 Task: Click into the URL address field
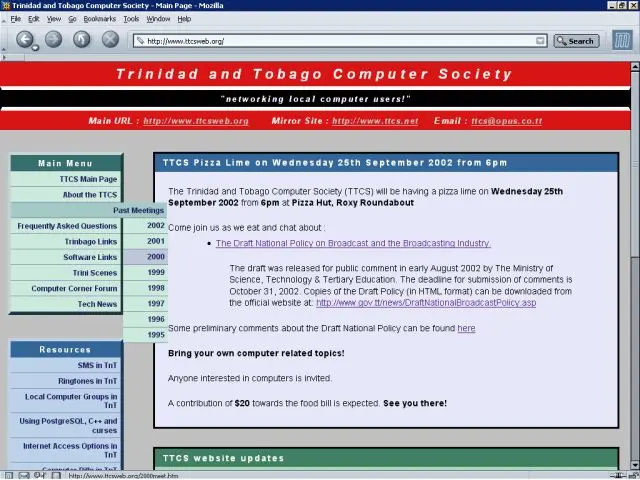coord(341,41)
